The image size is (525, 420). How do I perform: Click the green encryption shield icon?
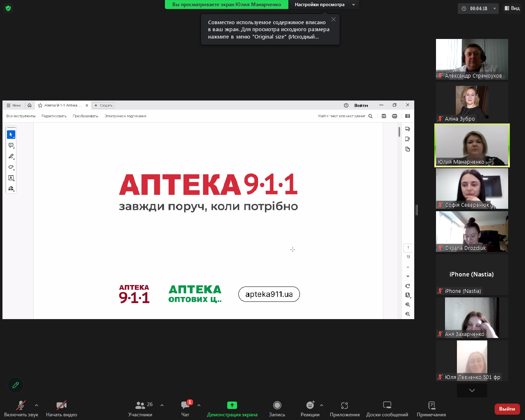pos(8,8)
